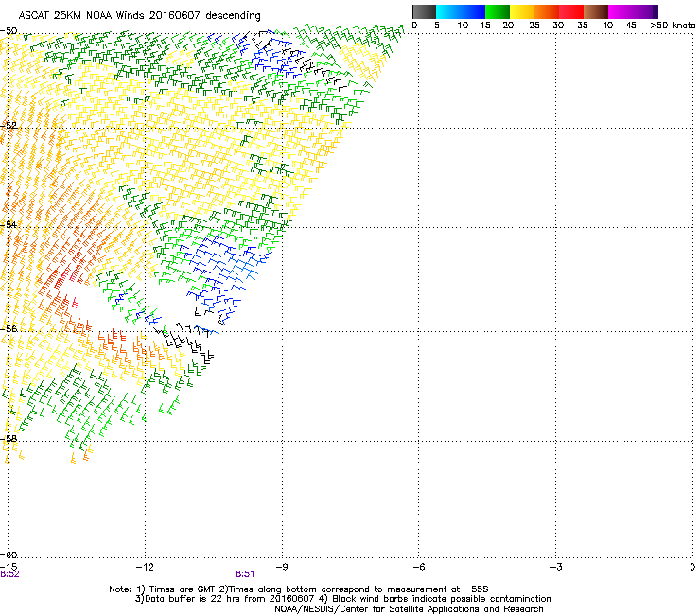Click the latitude label '-54'
This screenshot has height=615, width=700.
coord(9,224)
